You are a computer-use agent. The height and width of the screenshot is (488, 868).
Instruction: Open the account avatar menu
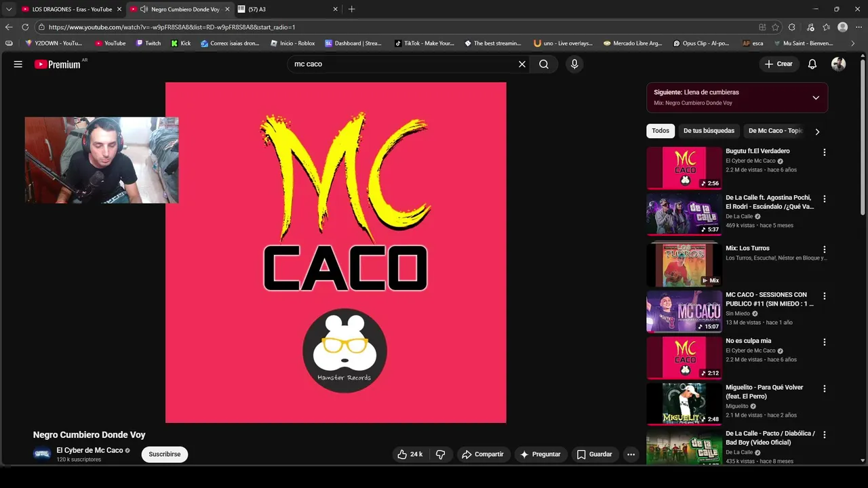(839, 64)
